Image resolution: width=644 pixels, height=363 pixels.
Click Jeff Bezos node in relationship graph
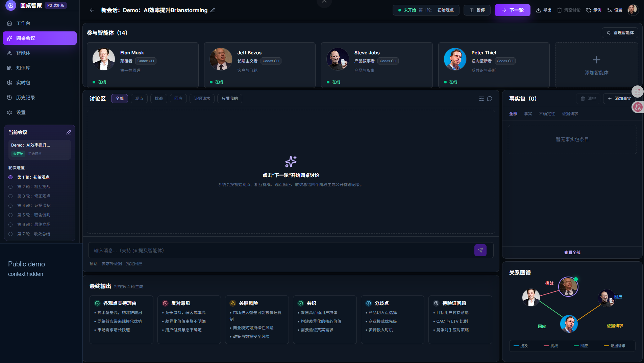568,287
